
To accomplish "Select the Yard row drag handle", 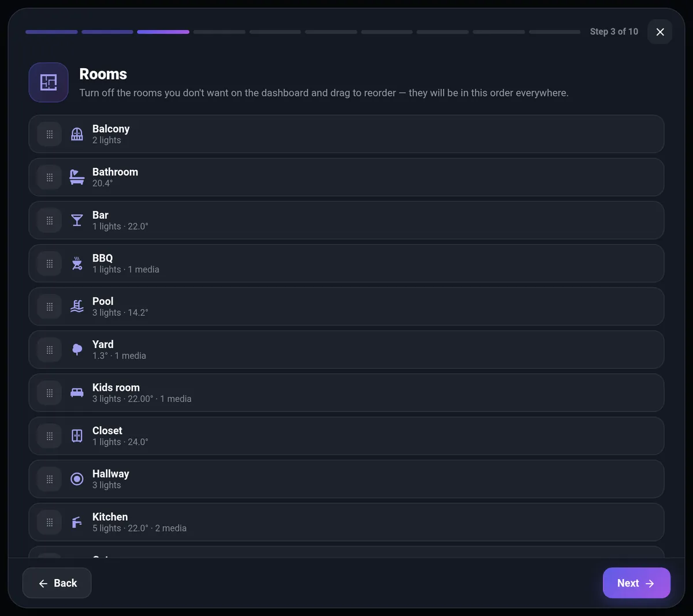I will [50, 350].
